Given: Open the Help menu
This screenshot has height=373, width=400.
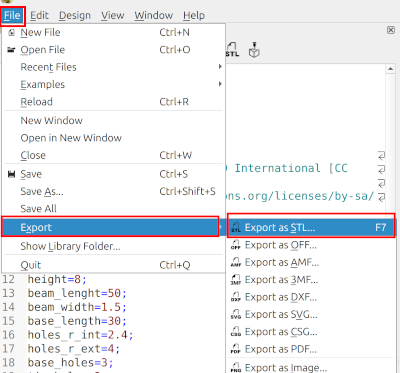Looking at the screenshot, I should [194, 16].
